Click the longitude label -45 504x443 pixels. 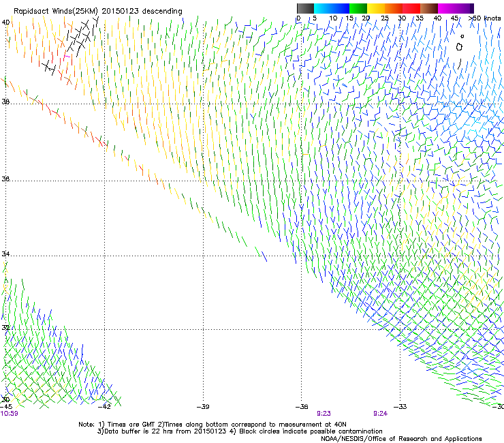[x=6, y=406]
